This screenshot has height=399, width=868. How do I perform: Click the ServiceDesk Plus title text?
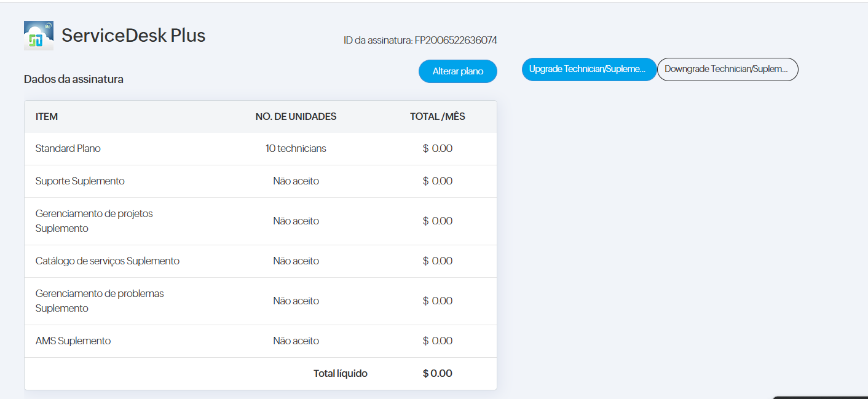click(x=133, y=36)
